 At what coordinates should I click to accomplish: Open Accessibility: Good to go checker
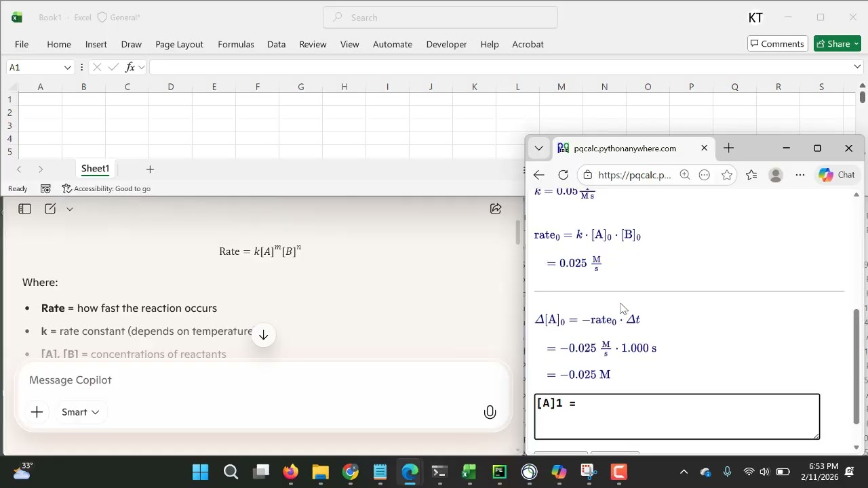(106, 188)
